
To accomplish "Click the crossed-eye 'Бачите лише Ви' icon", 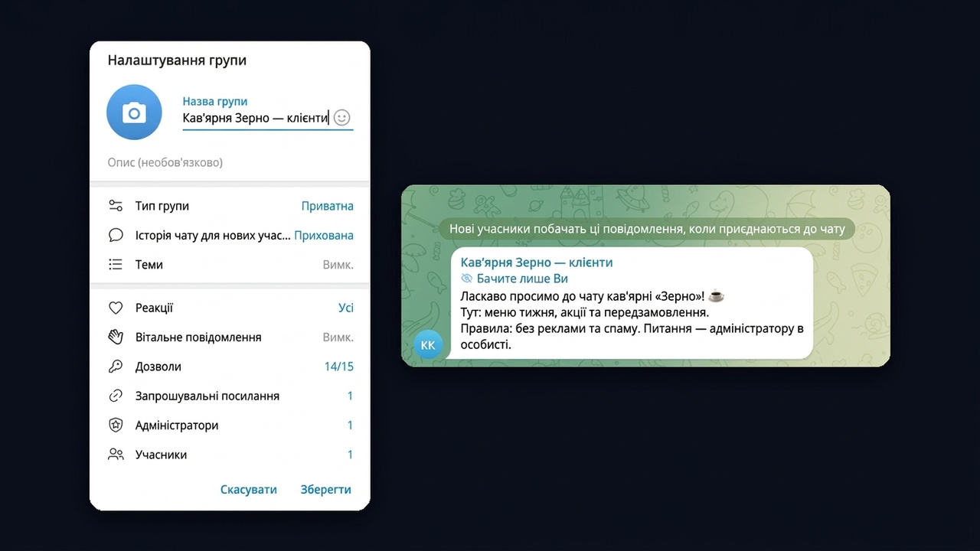I will [467, 279].
